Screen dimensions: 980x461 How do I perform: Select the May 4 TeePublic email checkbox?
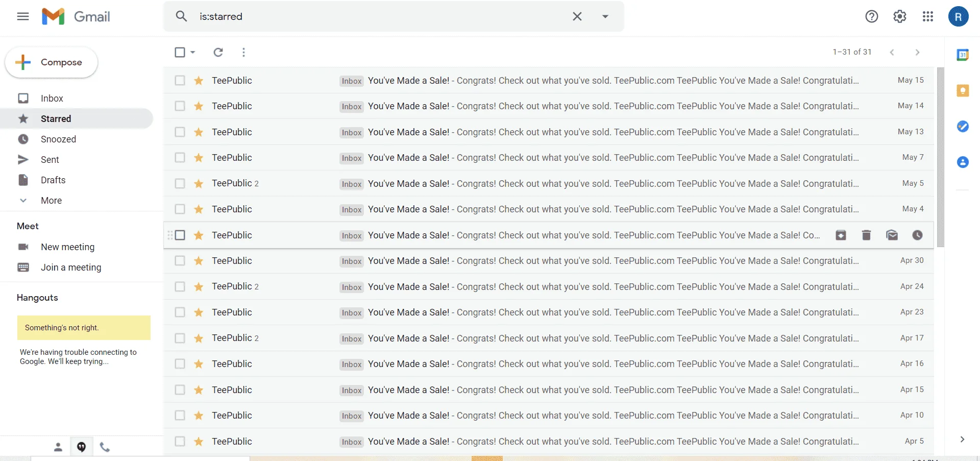180,209
